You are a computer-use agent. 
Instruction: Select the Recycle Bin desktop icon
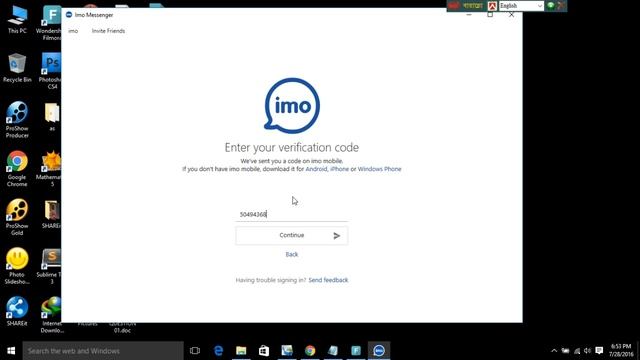(x=17, y=68)
